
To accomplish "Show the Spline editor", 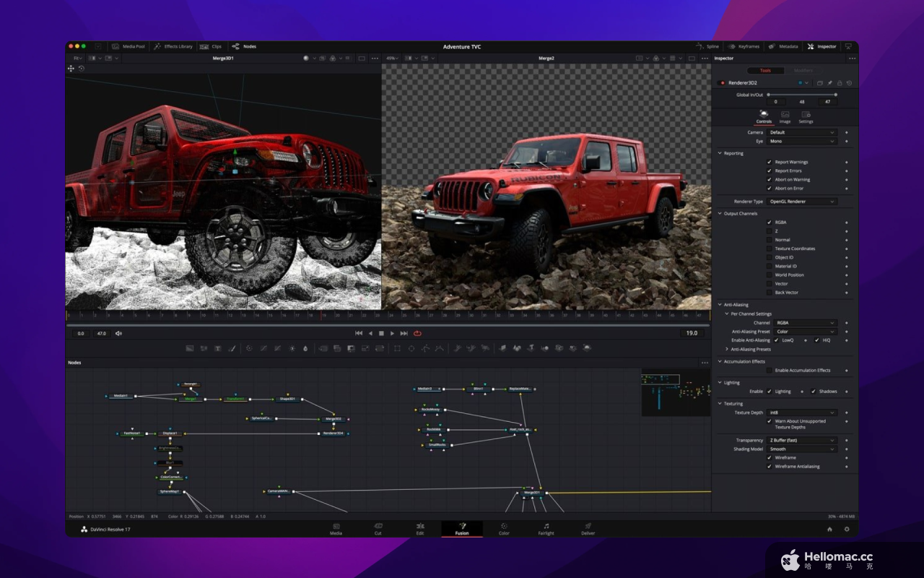I will [x=707, y=46].
